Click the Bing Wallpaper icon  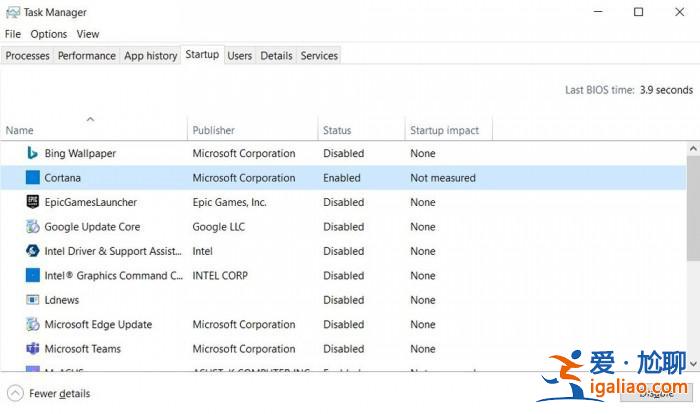coord(32,153)
